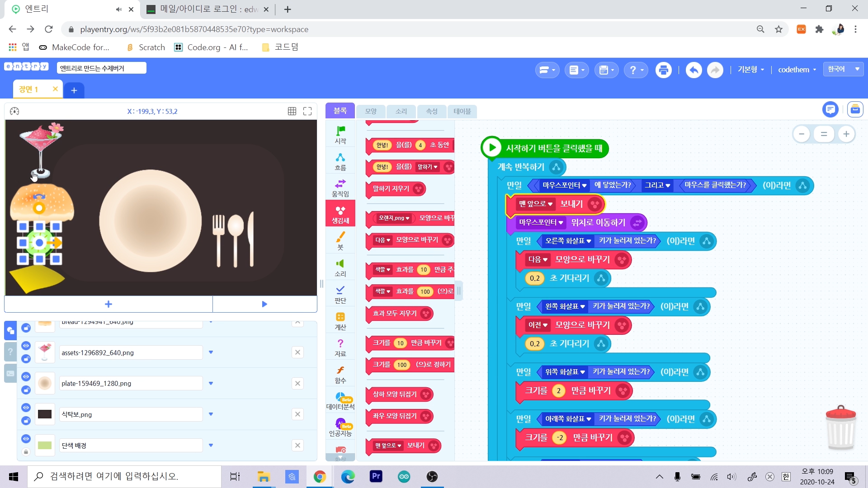Expand the assets-1296892_640.png object details

(211, 352)
